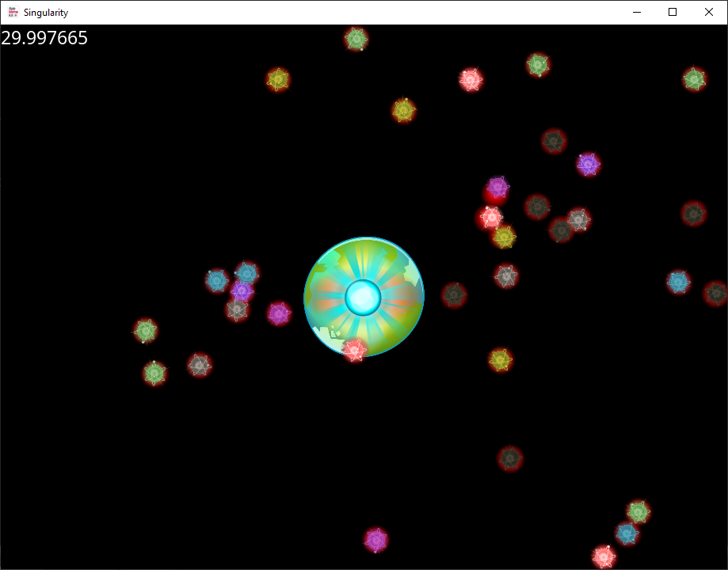728x570 pixels.
Task: Click the red atom overlapping the planet's edge
Action: (x=355, y=351)
